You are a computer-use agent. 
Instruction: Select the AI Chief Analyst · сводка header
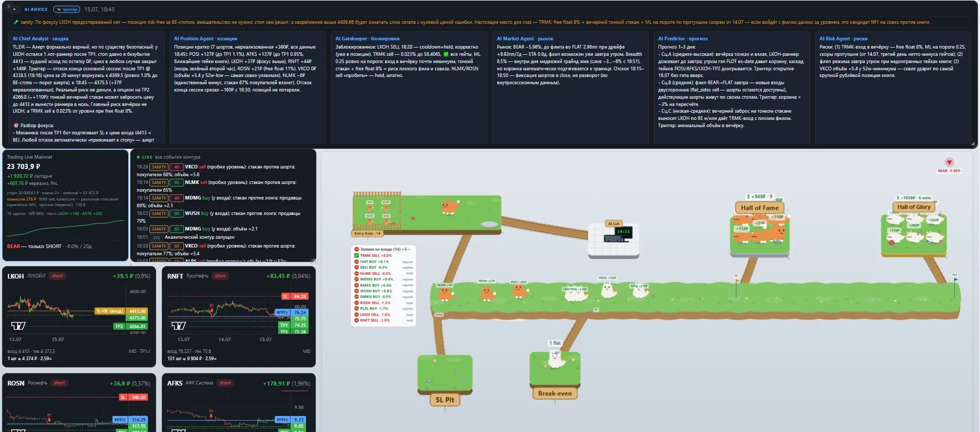pyautogui.click(x=40, y=39)
